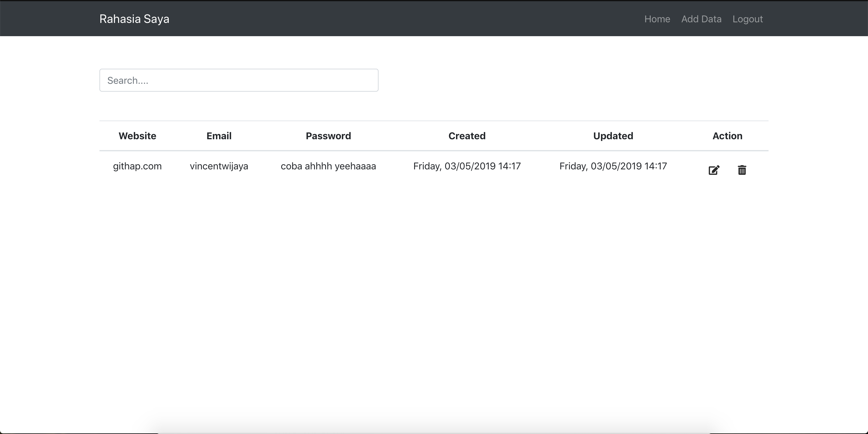Click the Updated column header
This screenshot has height=434, width=868.
(613, 136)
